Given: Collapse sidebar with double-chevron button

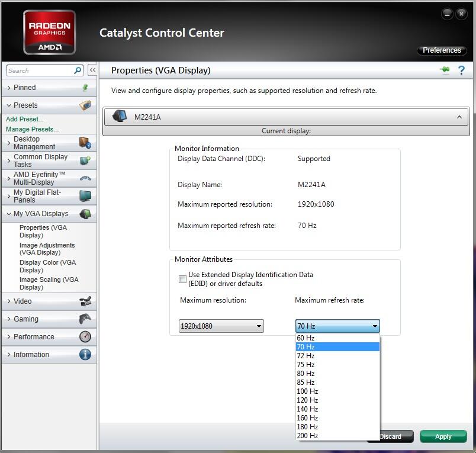Looking at the screenshot, I should (x=92, y=70).
